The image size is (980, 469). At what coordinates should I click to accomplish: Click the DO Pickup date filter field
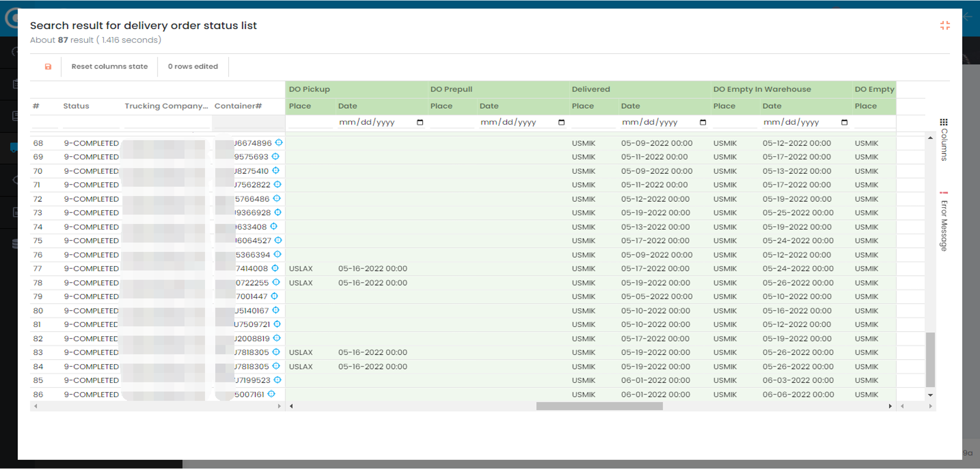pyautogui.click(x=381, y=122)
